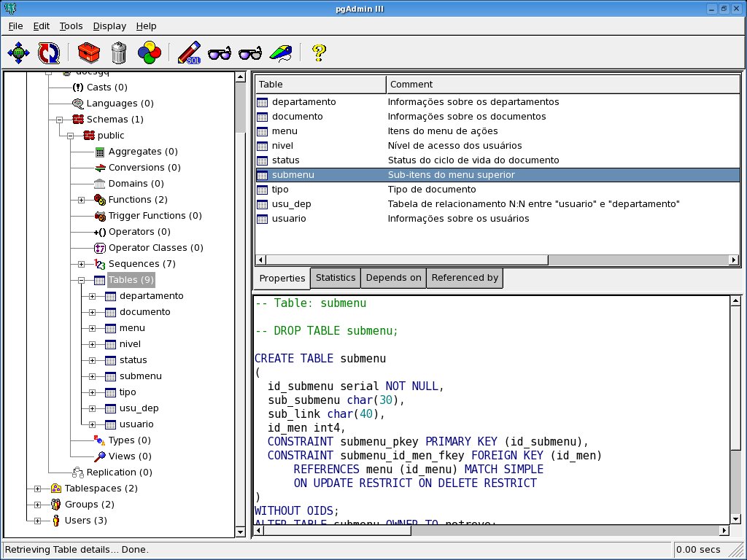Refresh the selected object via toolbar

coord(49,52)
